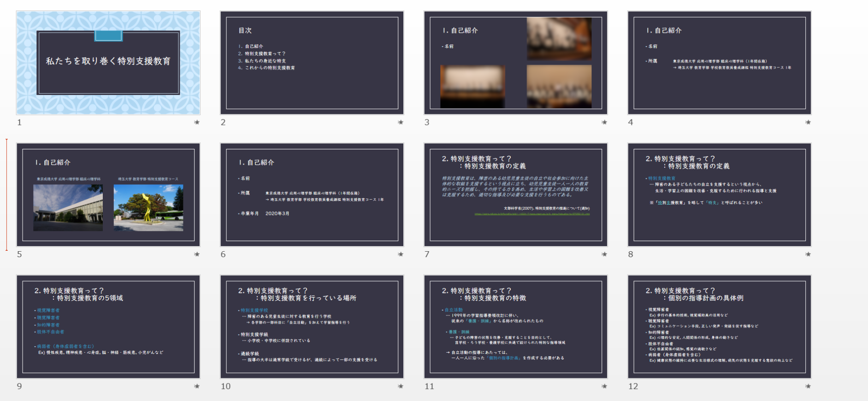Select the 特別支援教育を行っている場所 slide
Image resolution: width=868 pixels, height=401 pixels.
[312, 327]
